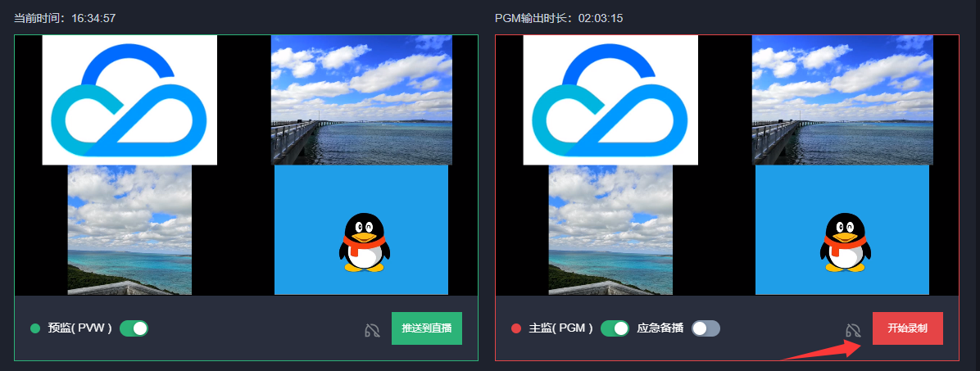Toggle the PVW preview monitor switch
980x371 pixels.
pos(134,328)
